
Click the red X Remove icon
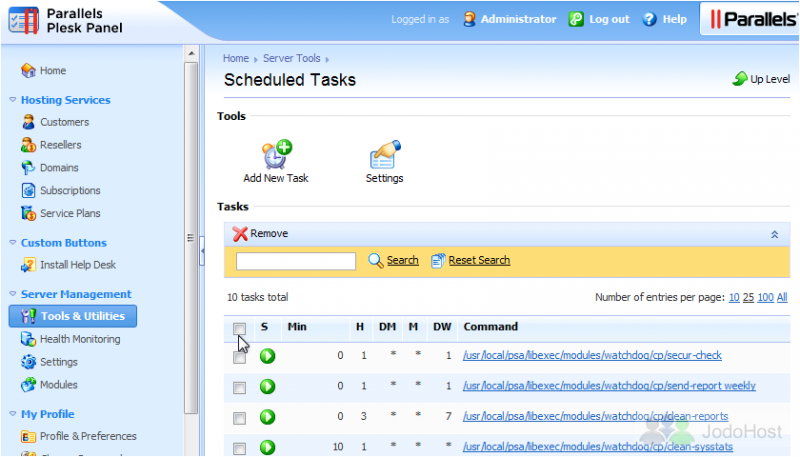tap(240, 234)
